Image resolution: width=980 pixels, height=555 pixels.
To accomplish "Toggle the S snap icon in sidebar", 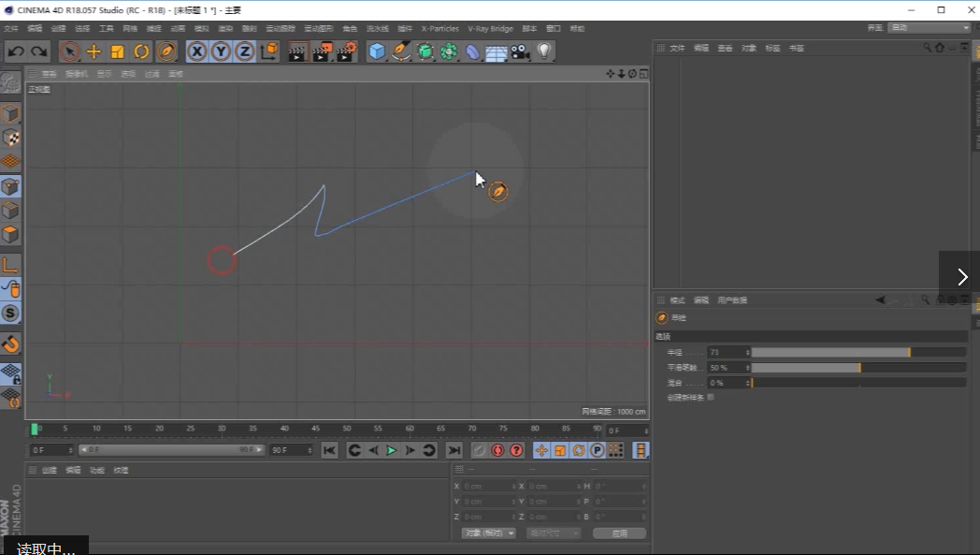I will point(10,313).
